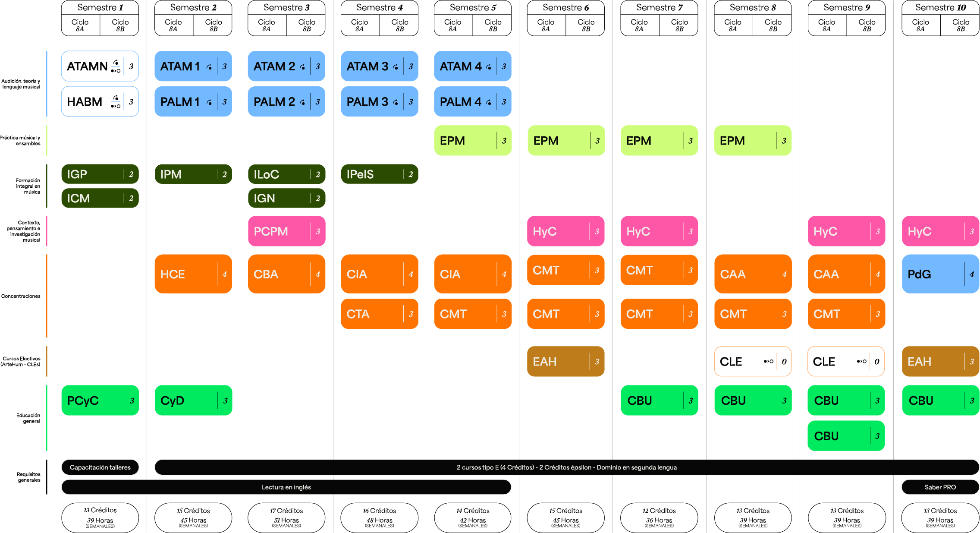Click the 'Cursos Electivos (ArteHum - CLEs)' label
Viewport: 980px width, 533px height.
point(20,362)
